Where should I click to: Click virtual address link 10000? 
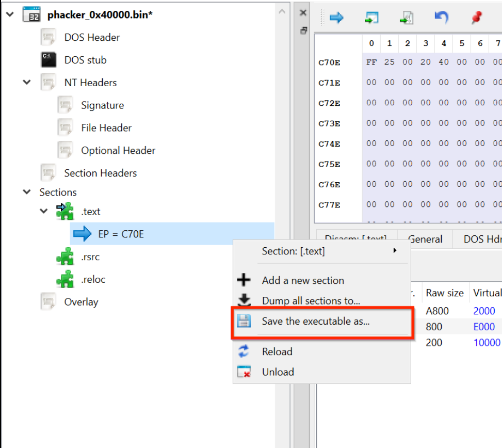point(487,343)
